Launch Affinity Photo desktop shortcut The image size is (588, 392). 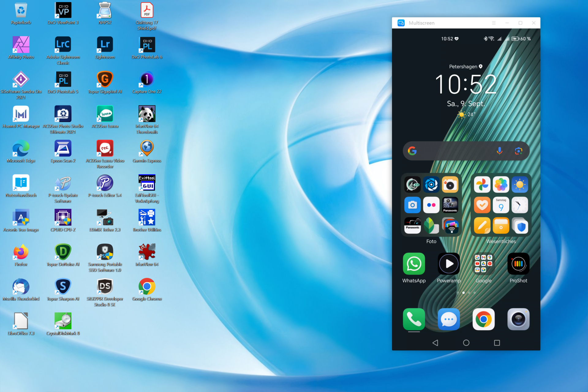[21, 45]
